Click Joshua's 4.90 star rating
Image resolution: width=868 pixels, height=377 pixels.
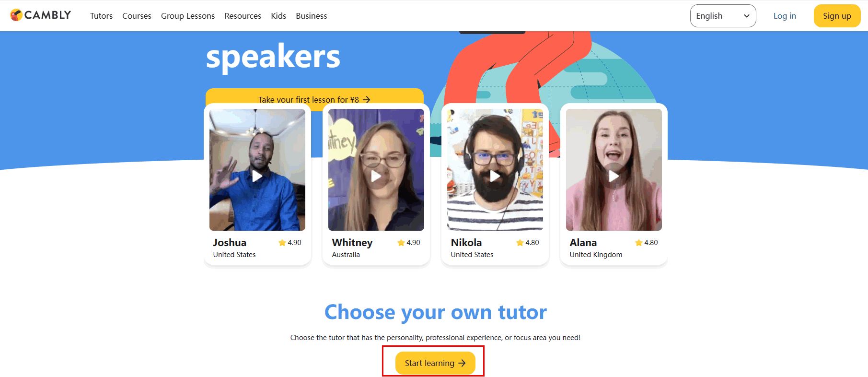point(290,243)
